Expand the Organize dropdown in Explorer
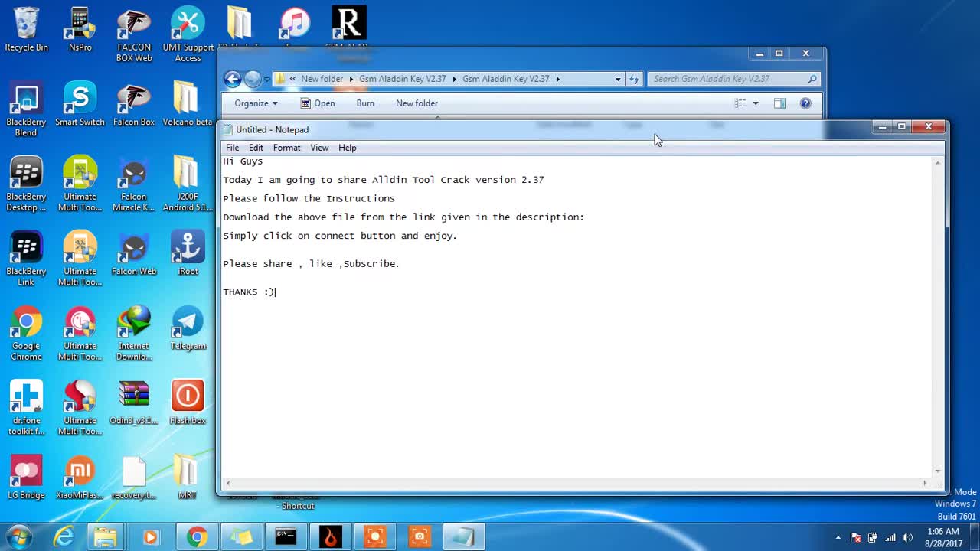Viewport: 980px width, 551px height. coord(256,103)
